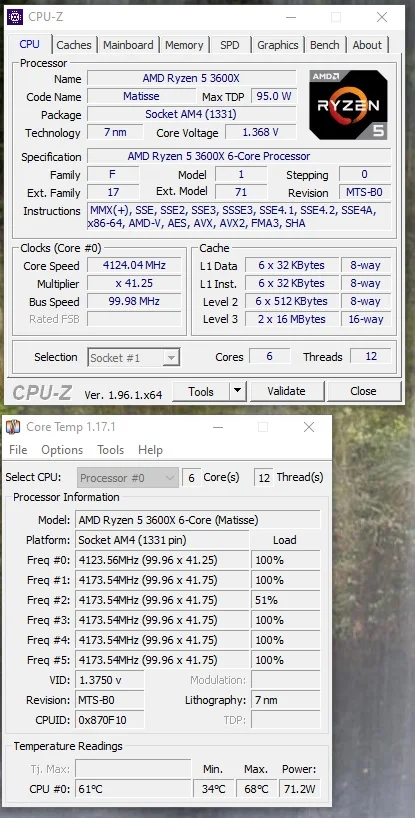Click the Freq #5 frequency value
Image resolution: width=415 pixels, height=818 pixels.
click(162, 660)
